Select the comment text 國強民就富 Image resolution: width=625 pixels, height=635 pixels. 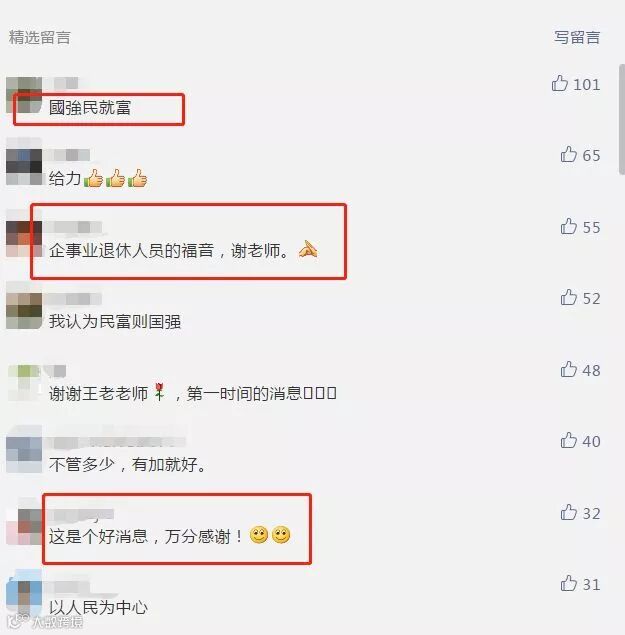click(90, 108)
